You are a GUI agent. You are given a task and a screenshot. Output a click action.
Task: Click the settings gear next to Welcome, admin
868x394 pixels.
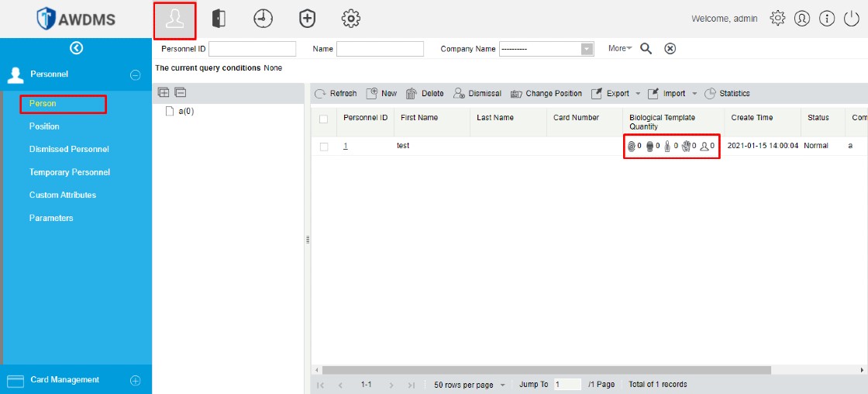click(x=777, y=19)
